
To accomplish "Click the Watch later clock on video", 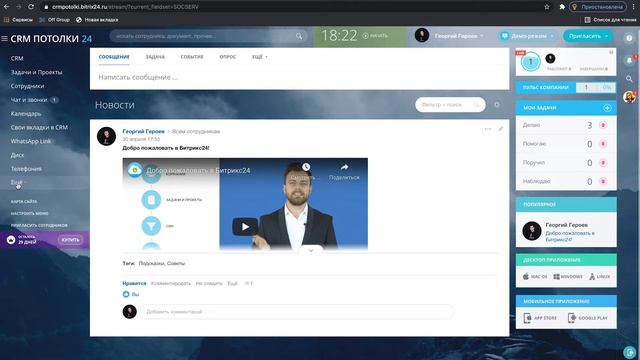I will pyautogui.click(x=306, y=167).
